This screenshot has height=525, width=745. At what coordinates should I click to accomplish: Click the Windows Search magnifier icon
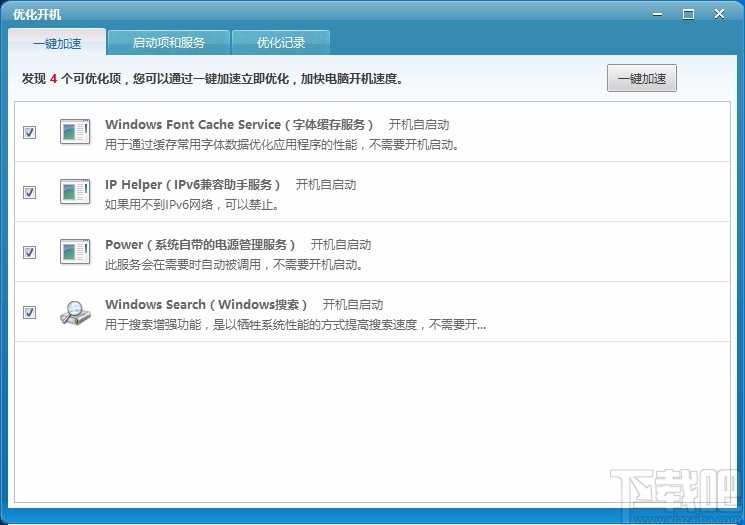(x=75, y=313)
